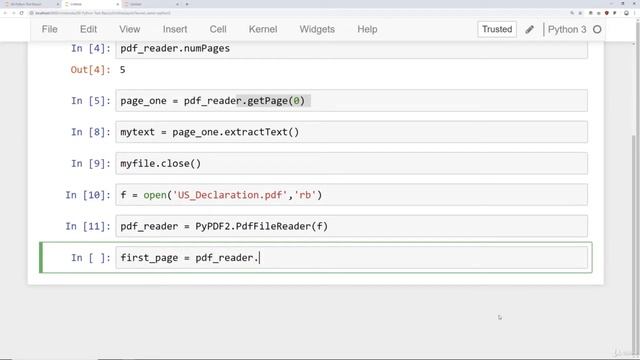Screen dimensions: 640x360
Task: Expand the Widgets menu
Action: pos(317,29)
